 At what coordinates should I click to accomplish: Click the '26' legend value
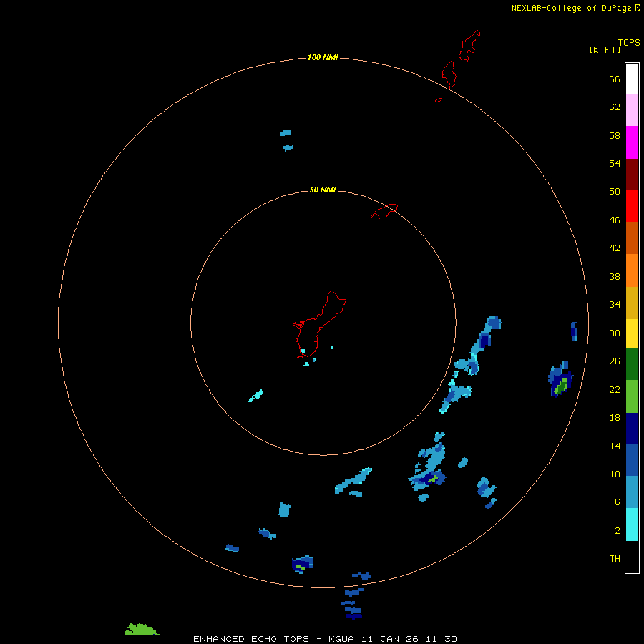615,361
